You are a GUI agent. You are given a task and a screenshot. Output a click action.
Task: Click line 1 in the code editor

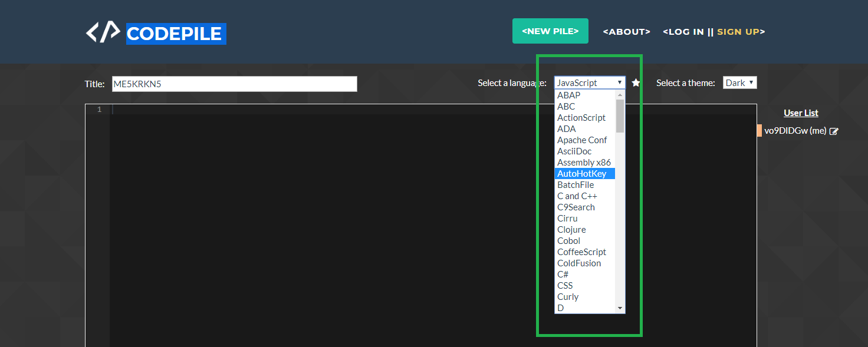433,110
